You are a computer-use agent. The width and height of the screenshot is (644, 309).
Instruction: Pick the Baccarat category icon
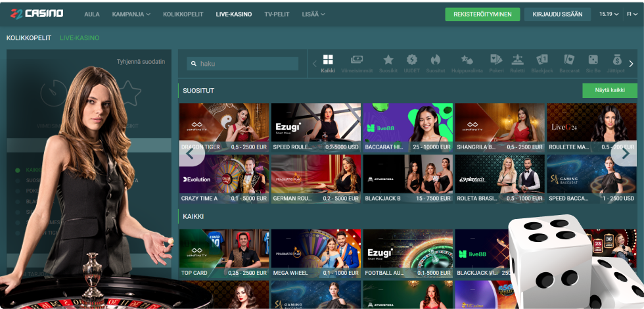[569, 60]
